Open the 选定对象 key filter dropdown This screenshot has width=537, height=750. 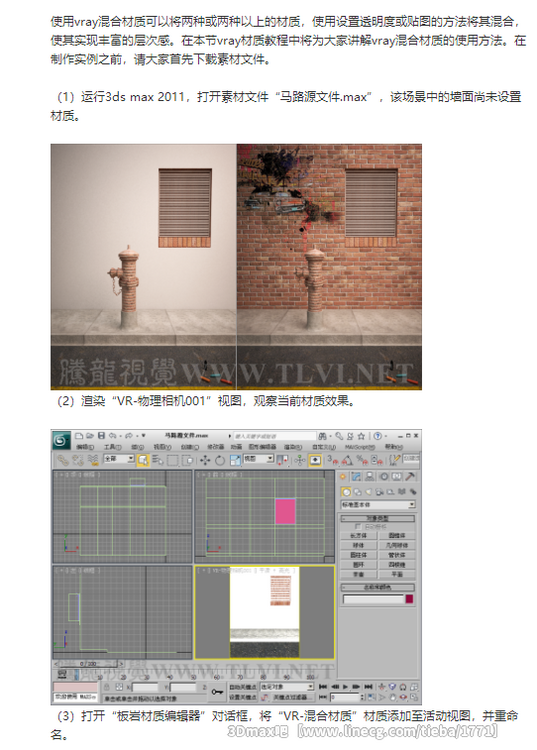coord(287,687)
